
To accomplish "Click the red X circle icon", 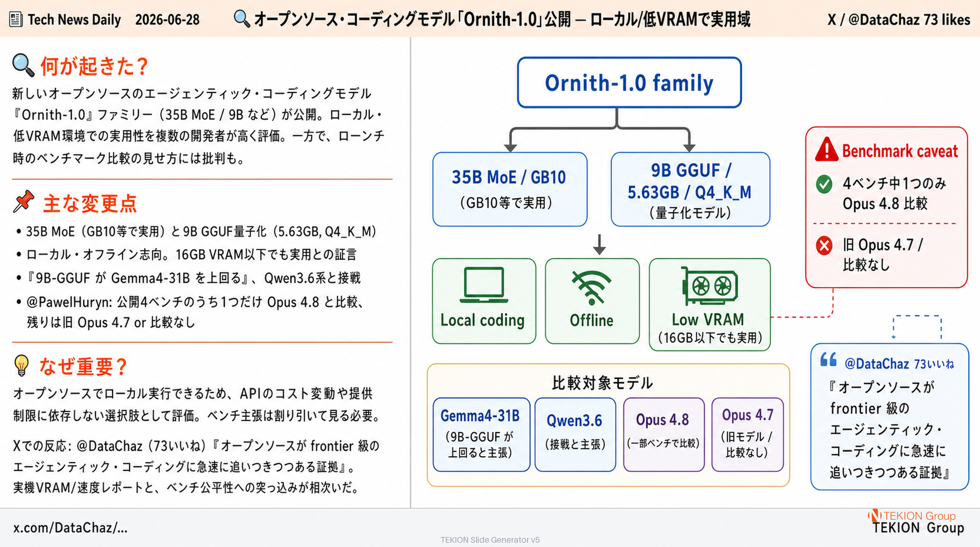I will coord(824,245).
